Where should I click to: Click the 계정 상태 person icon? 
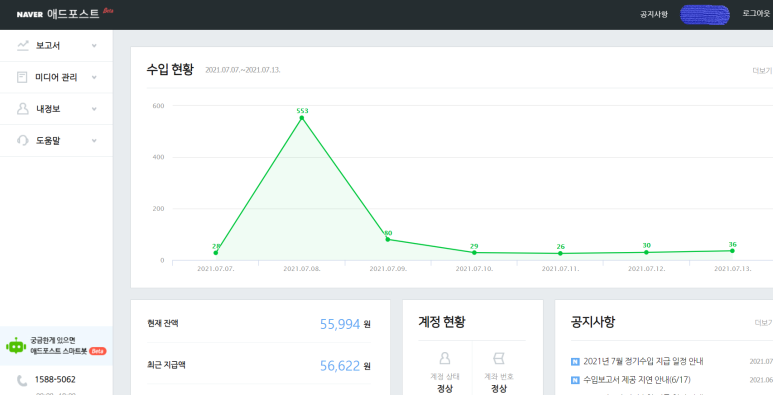[445, 358]
